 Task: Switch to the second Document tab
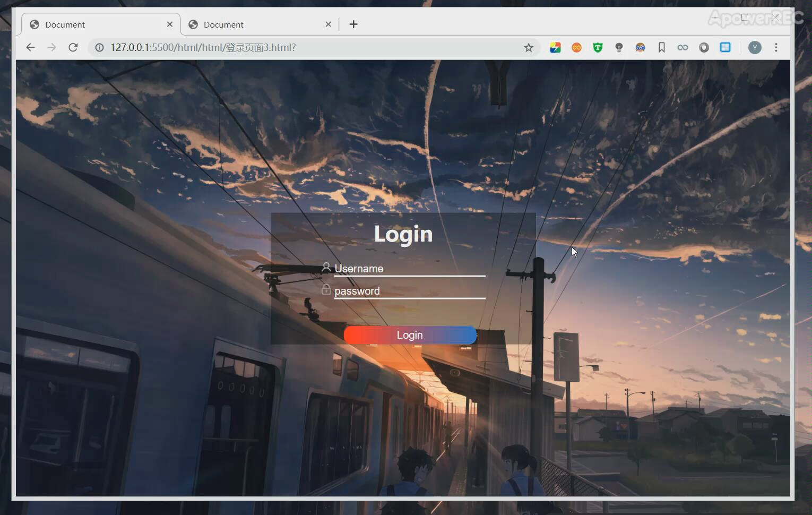(260, 24)
